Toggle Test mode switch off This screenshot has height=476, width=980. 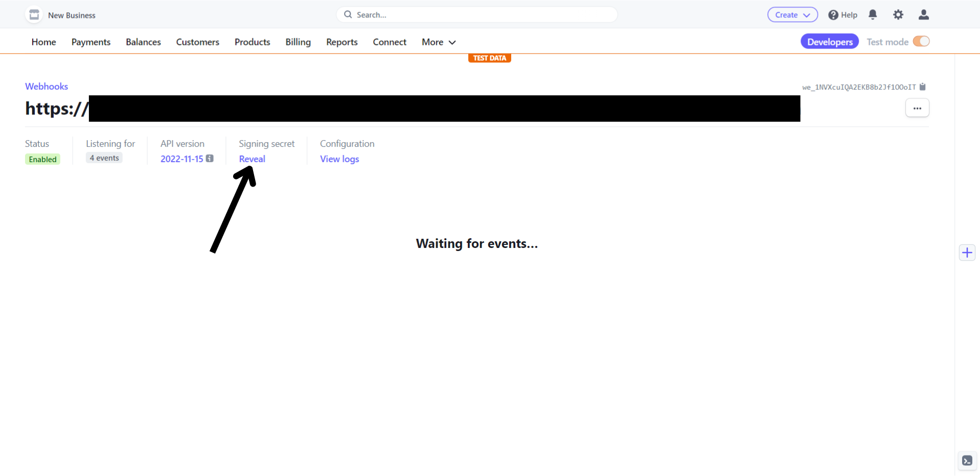click(921, 41)
